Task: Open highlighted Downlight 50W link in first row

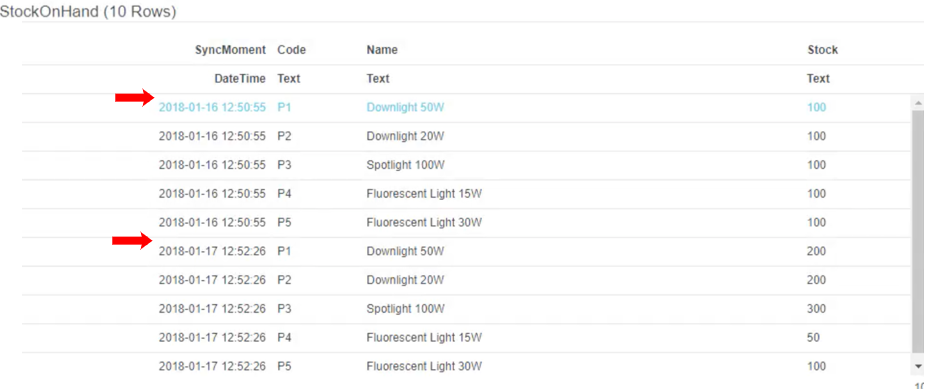Action: [x=405, y=107]
